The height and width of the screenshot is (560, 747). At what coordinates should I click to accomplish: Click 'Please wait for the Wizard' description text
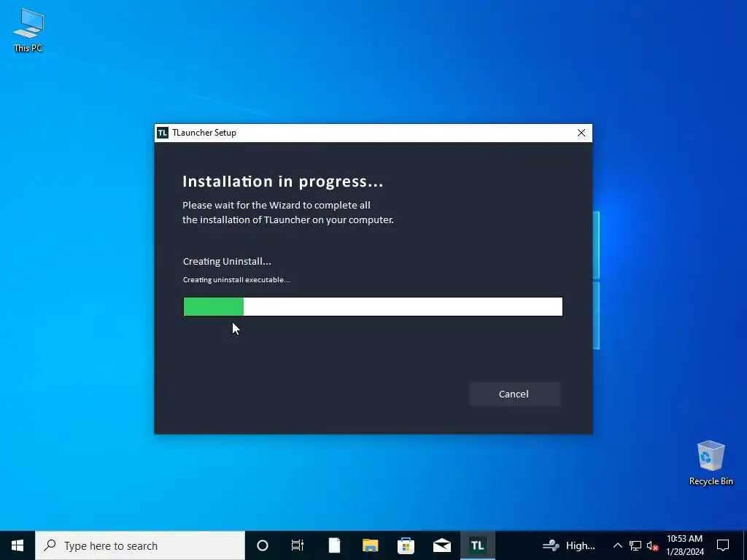tap(287, 212)
